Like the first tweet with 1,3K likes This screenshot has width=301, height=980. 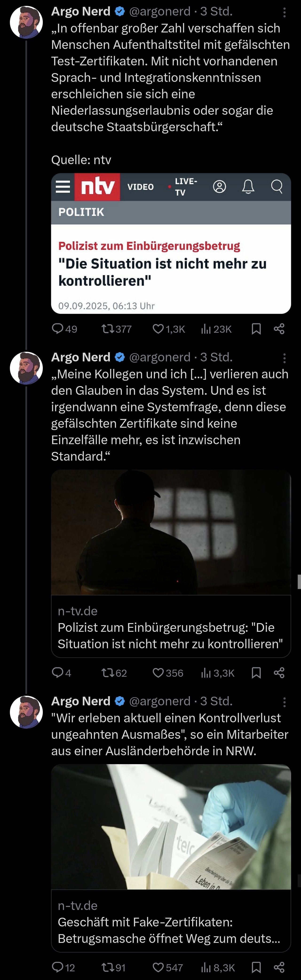(169, 329)
